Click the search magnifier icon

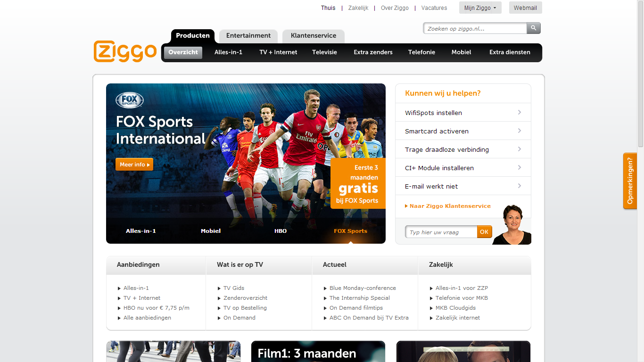[x=533, y=28]
